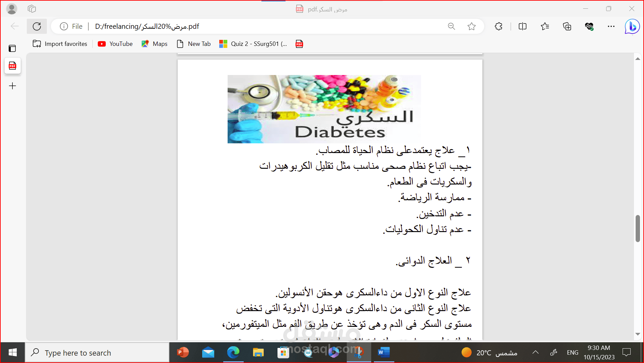Show hidden system tray icons
The width and height of the screenshot is (644, 363).
pos(536,353)
